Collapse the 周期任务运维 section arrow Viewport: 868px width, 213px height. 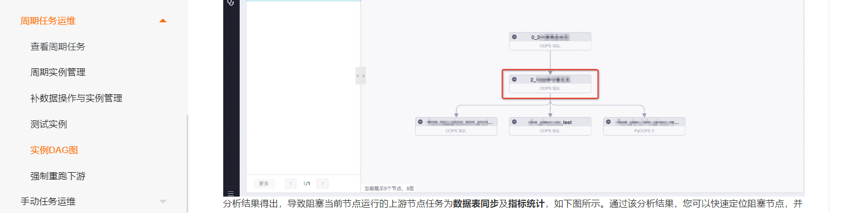(163, 21)
